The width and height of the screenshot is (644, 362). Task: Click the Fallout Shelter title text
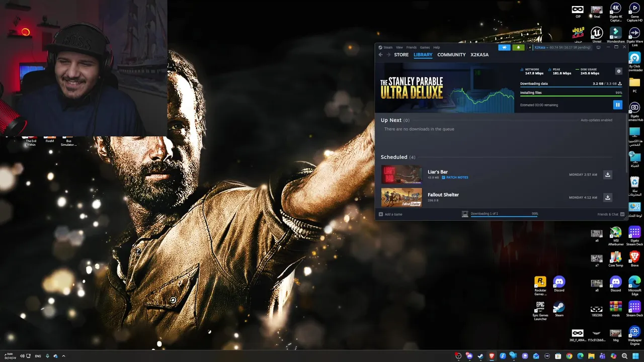pyautogui.click(x=443, y=195)
